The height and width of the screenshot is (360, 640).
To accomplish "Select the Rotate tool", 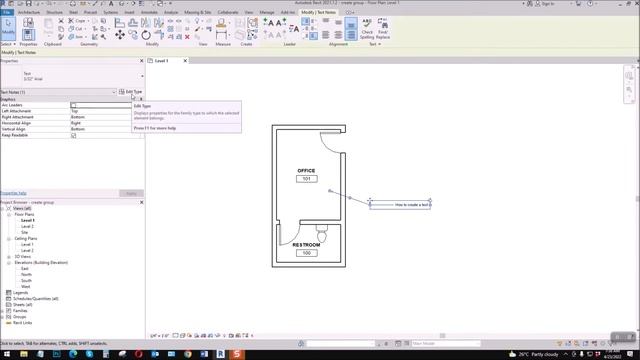I will 146,36.
